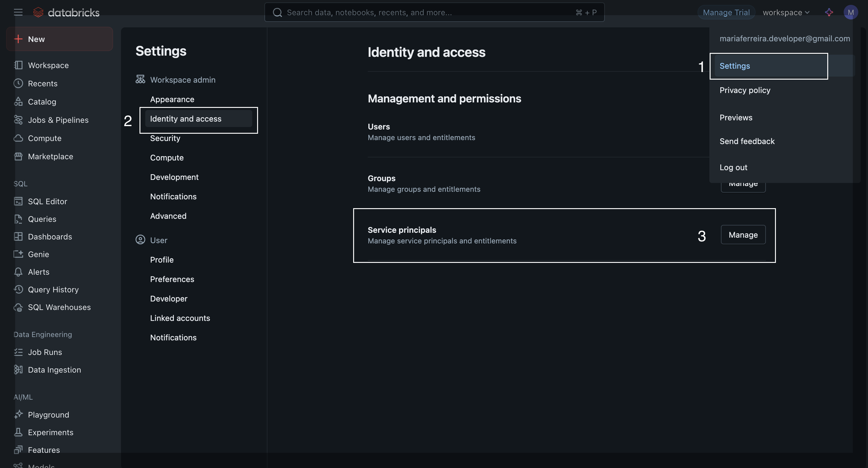Image resolution: width=868 pixels, height=468 pixels.
Task: Open the Query History icon
Action: tap(18, 289)
